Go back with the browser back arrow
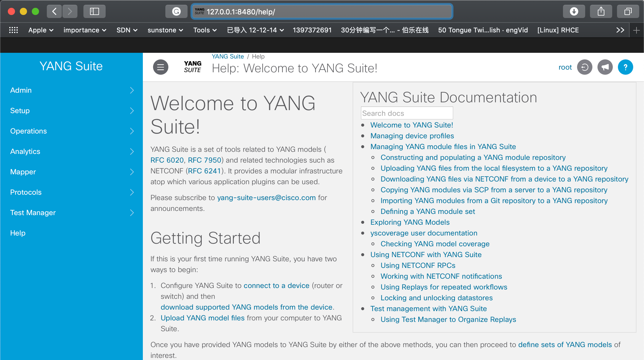This screenshot has width=644, height=360. point(54,11)
